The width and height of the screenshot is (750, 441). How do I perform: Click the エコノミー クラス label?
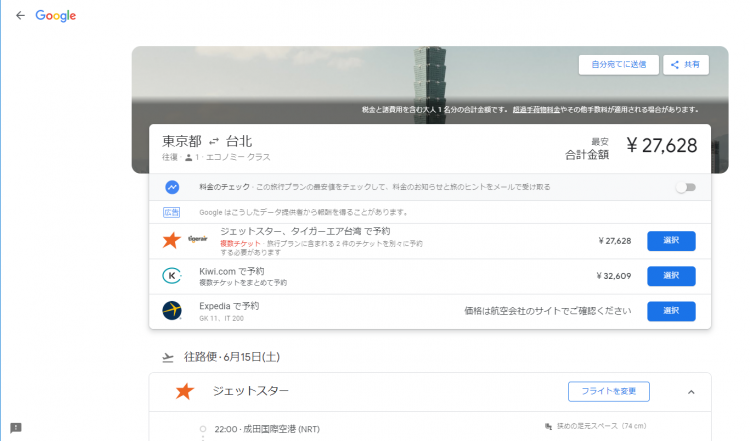pos(238,157)
